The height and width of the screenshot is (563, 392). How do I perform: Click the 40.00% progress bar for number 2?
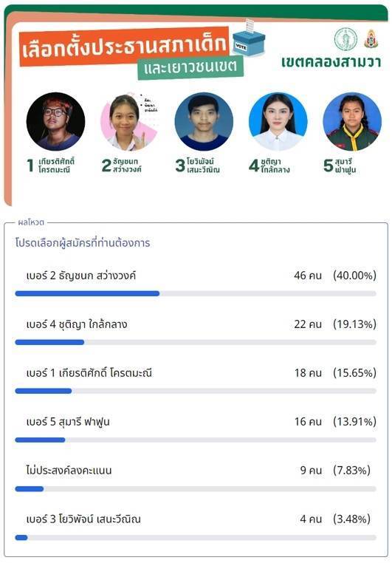[x=196, y=294]
